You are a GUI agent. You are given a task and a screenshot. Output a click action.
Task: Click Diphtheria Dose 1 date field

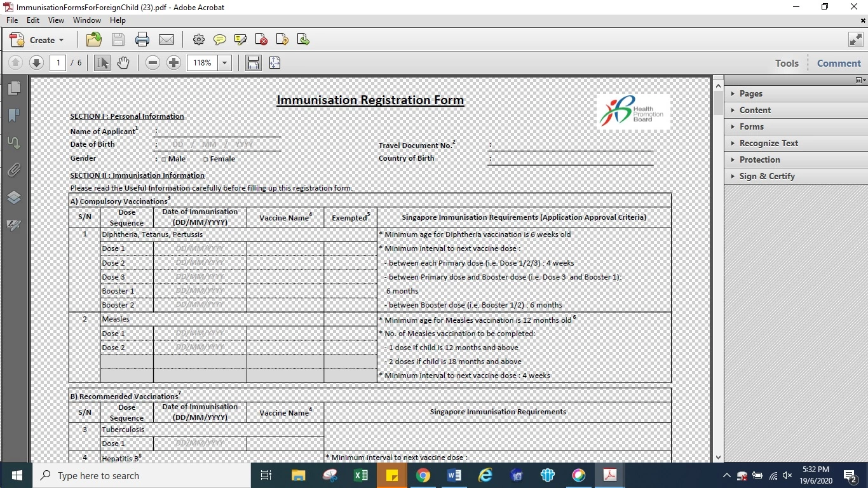(x=200, y=248)
